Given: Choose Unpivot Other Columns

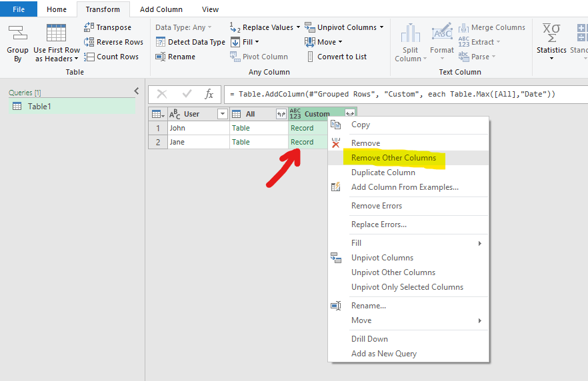Looking at the screenshot, I should tap(409, 272).
